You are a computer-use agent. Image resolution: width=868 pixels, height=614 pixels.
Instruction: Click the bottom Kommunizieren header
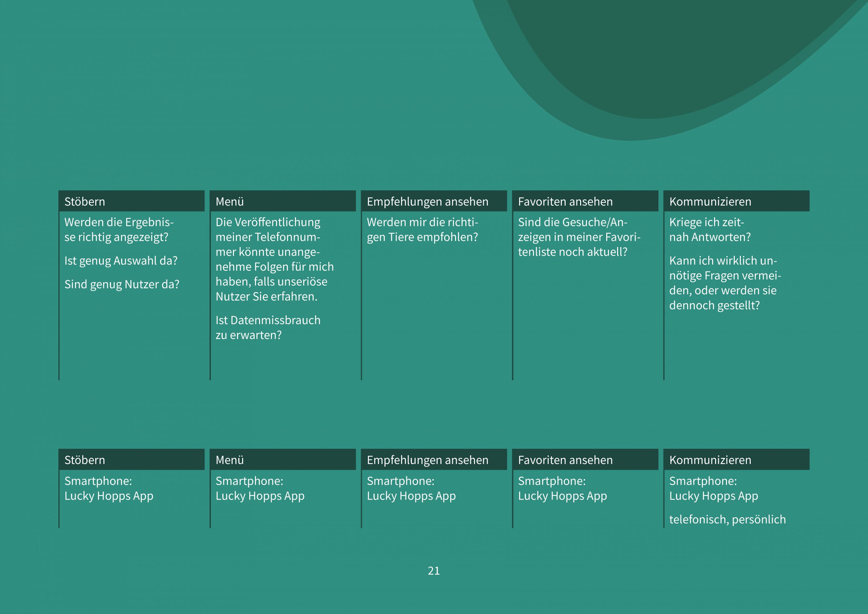coord(736,460)
